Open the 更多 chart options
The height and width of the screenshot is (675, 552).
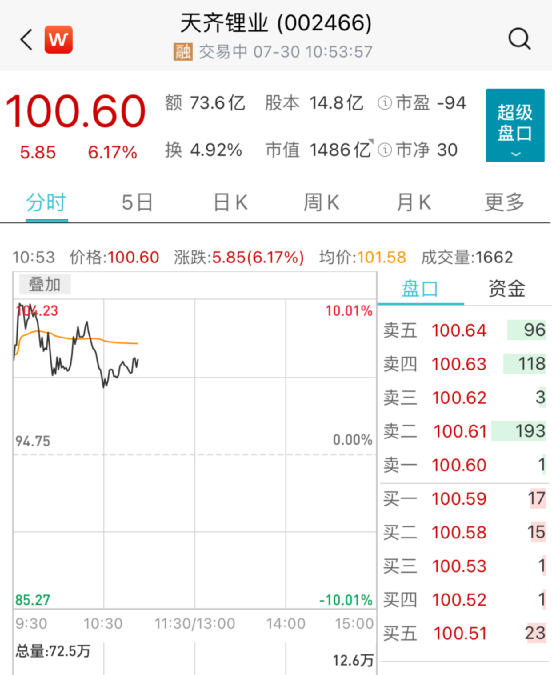504,202
